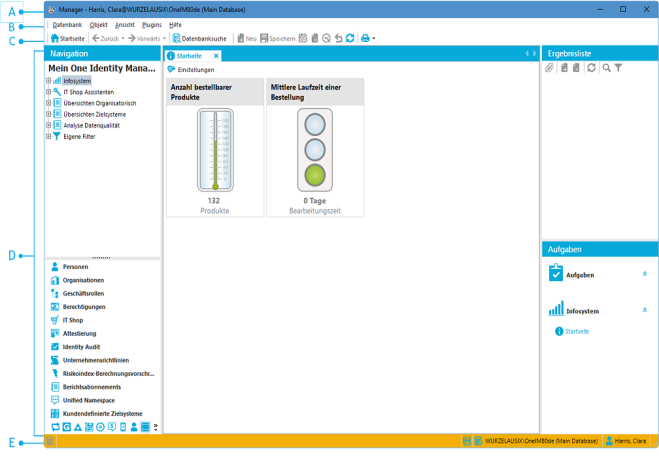
Task: Collapse the Infosystem task section
Action: [645, 310]
